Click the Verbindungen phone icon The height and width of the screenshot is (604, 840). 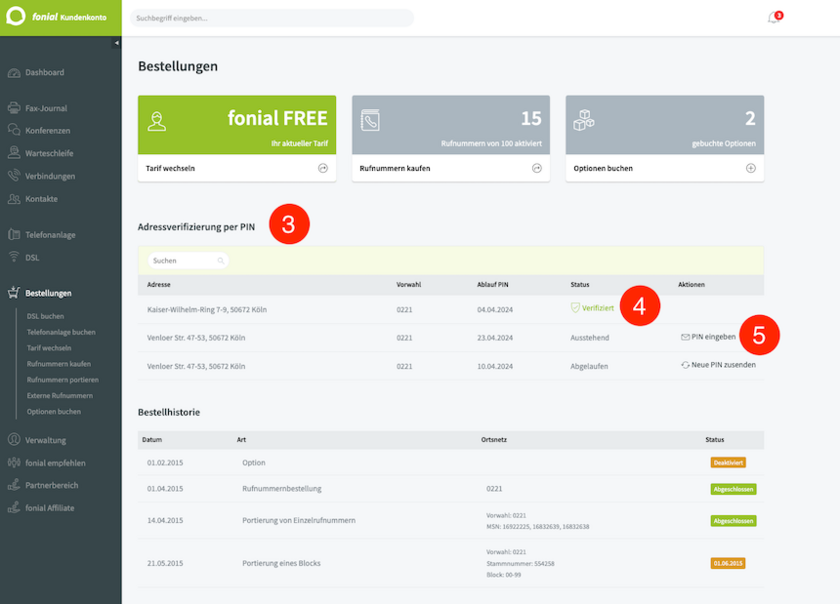click(14, 176)
